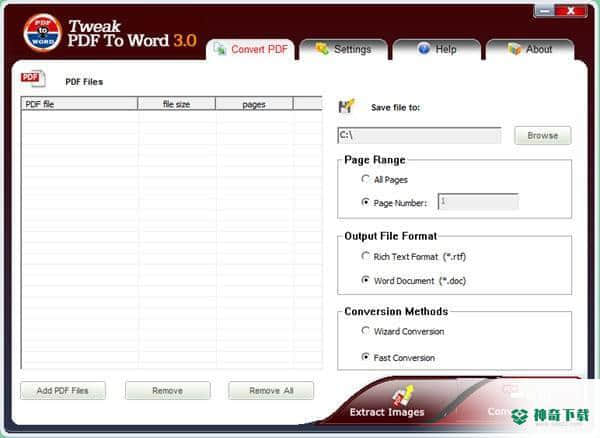This screenshot has width=600, height=438.
Task: Click the Save file to icon
Action: pyautogui.click(x=346, y=106)
